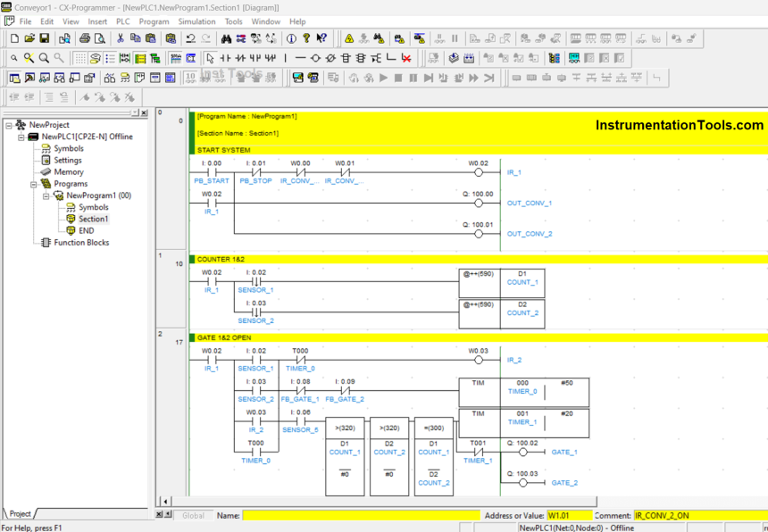Viewport: 768px width, 532px height.
Task: Select Symbols under NewPLC1
Action: tap(69, 148)
